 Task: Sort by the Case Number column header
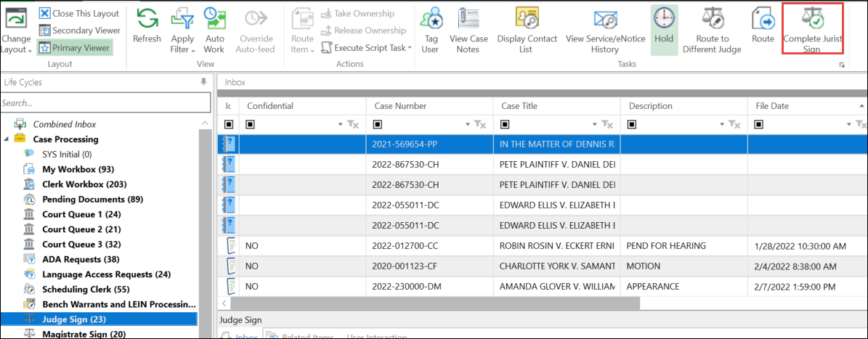pos(400,106)
